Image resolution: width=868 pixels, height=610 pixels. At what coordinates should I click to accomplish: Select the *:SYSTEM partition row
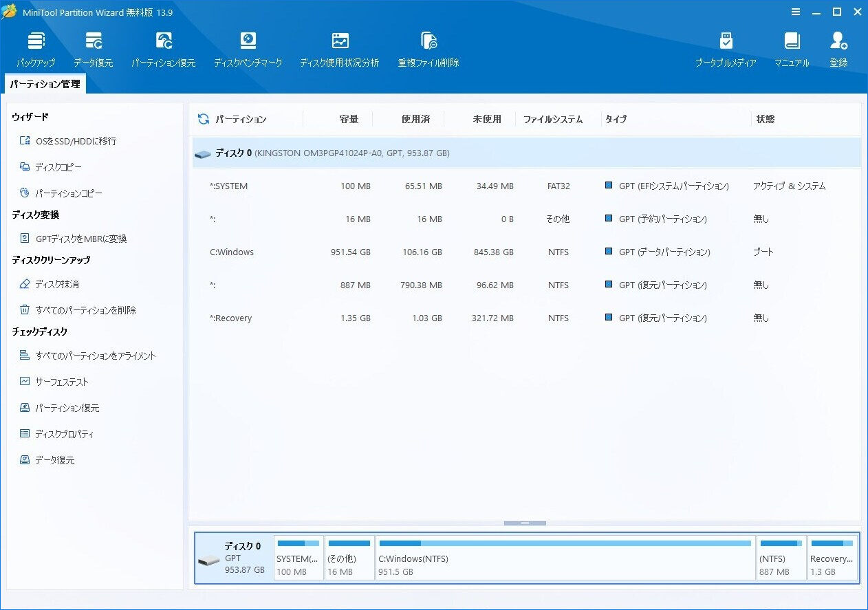tap(526, 186)
